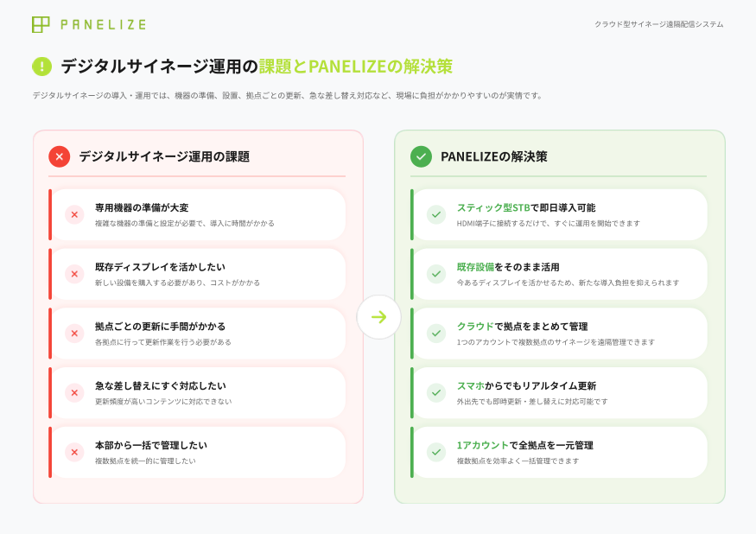
Task: Expand the クラウドで拠点をまとめて管理 card
Action: click(560, 333)
